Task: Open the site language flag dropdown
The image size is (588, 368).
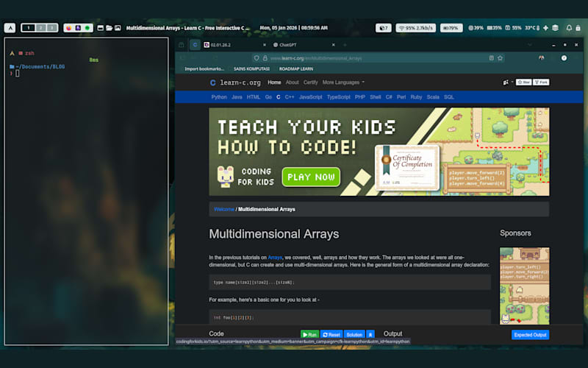Action: (508, 82)
